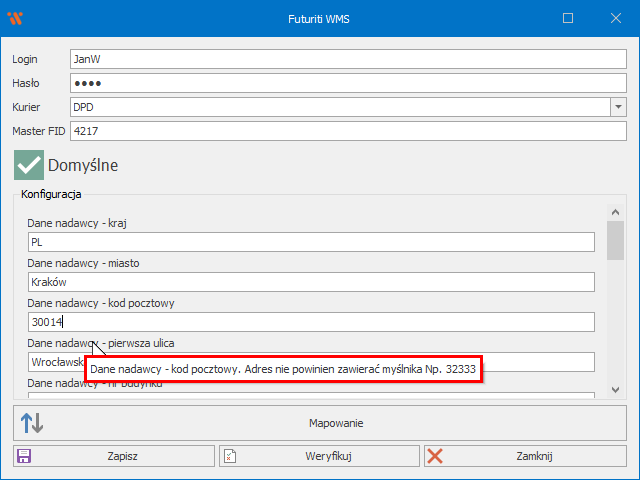The height and width of the screenshot is (480, 640).
Task: Open the Mapowanie button
Action: [335, 423]
